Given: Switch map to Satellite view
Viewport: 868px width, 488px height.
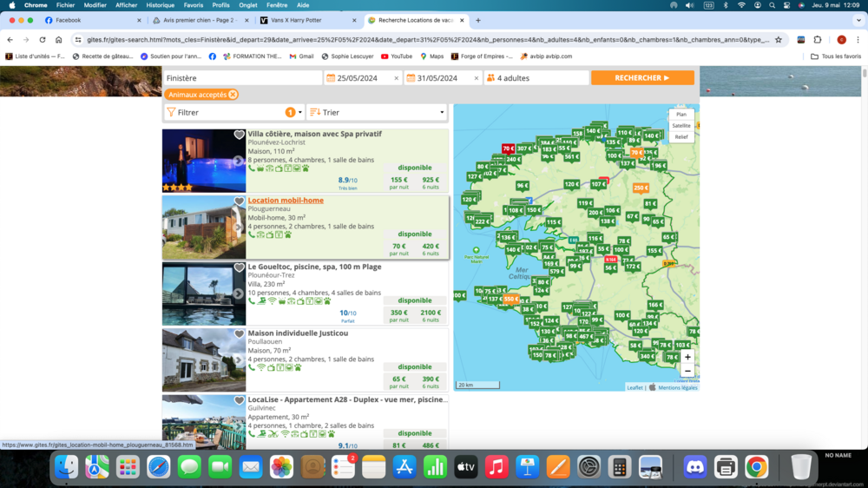Looking at the screenshot, I should (681, 126).
